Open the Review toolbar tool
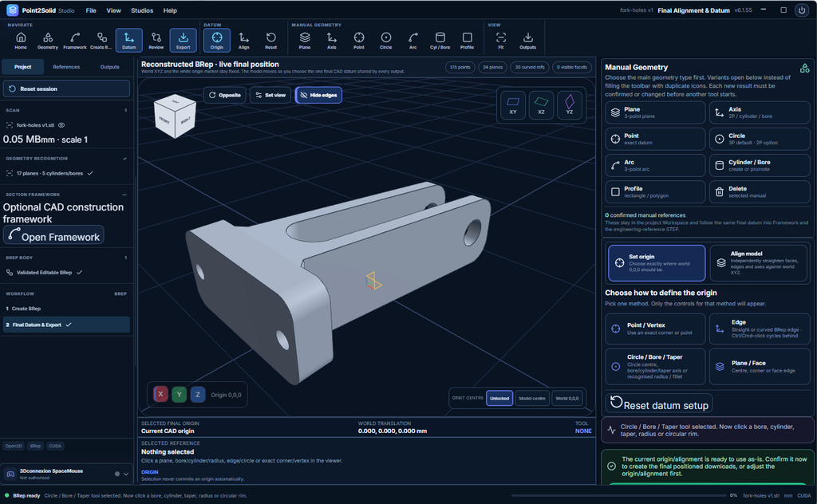Viewport: 817px width, 504px height. (156, 40)
